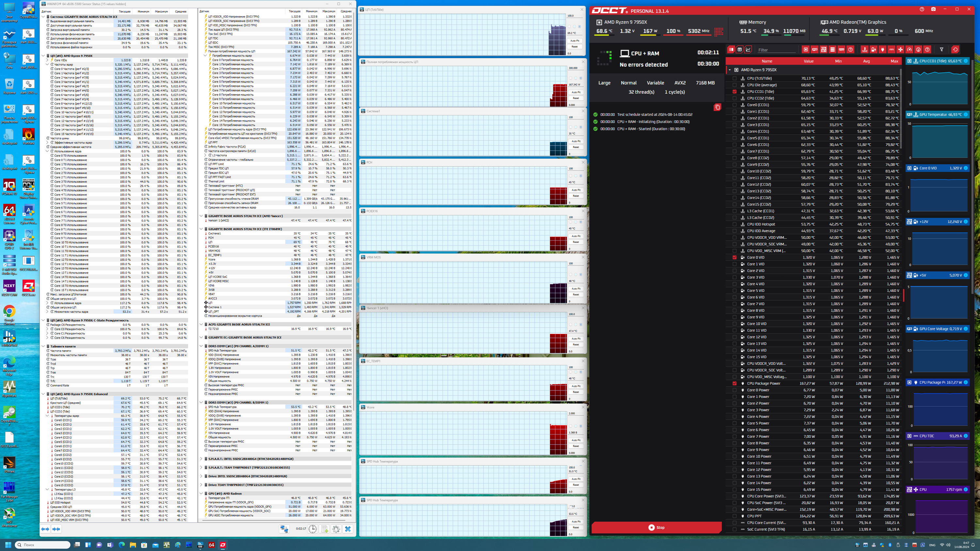980x551 pixels.
Task: Switch OCCT monitoring to graph view
Action: pos(748,49)
